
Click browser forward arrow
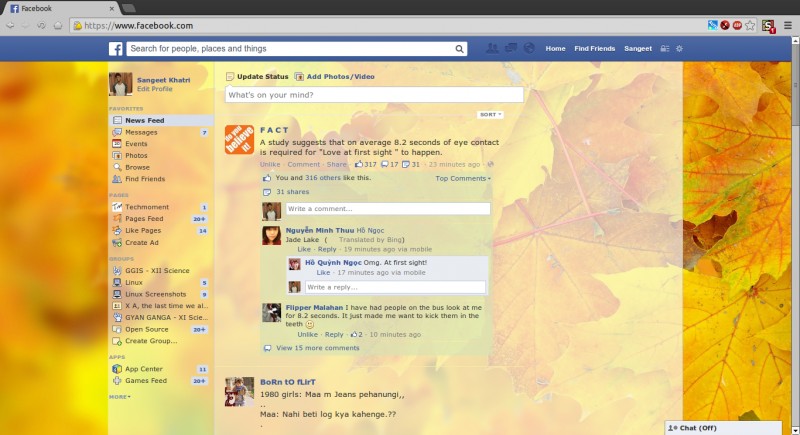(26, 25)
